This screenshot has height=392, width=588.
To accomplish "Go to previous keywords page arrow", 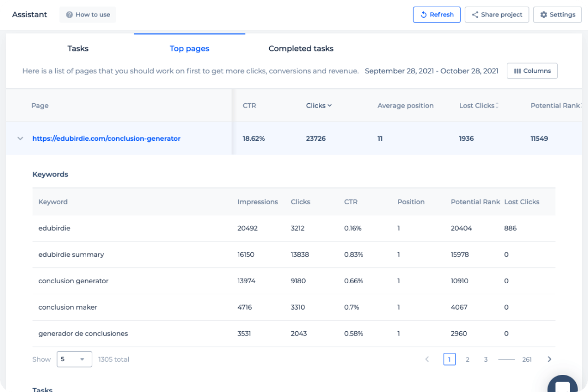I will pyautogui.click(x=427, y=359).
